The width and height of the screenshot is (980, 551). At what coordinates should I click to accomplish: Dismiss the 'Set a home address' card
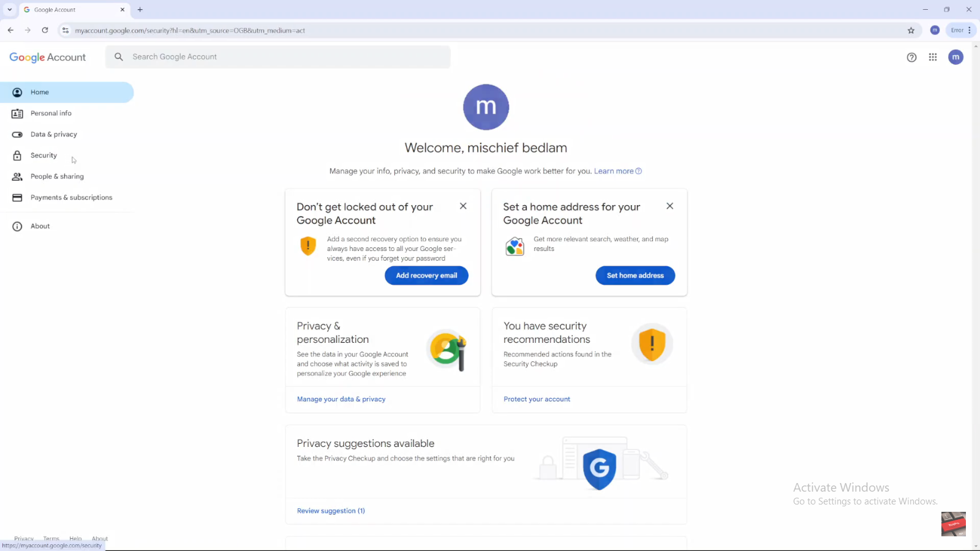point(669,206)
